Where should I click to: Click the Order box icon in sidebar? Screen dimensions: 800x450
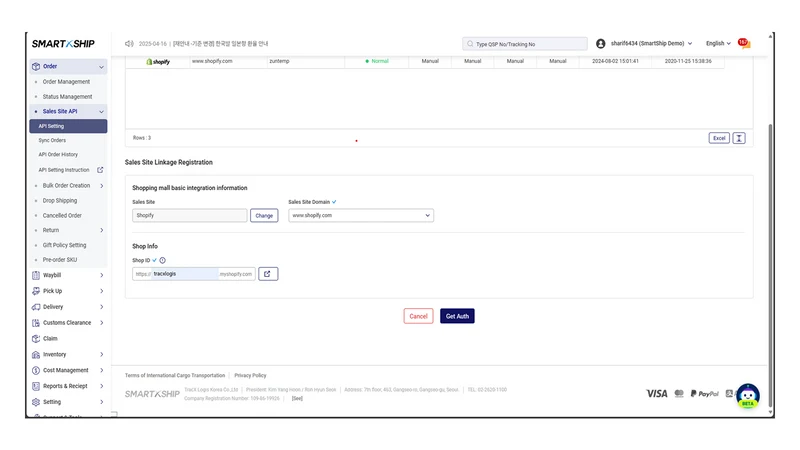coord(36,66)
